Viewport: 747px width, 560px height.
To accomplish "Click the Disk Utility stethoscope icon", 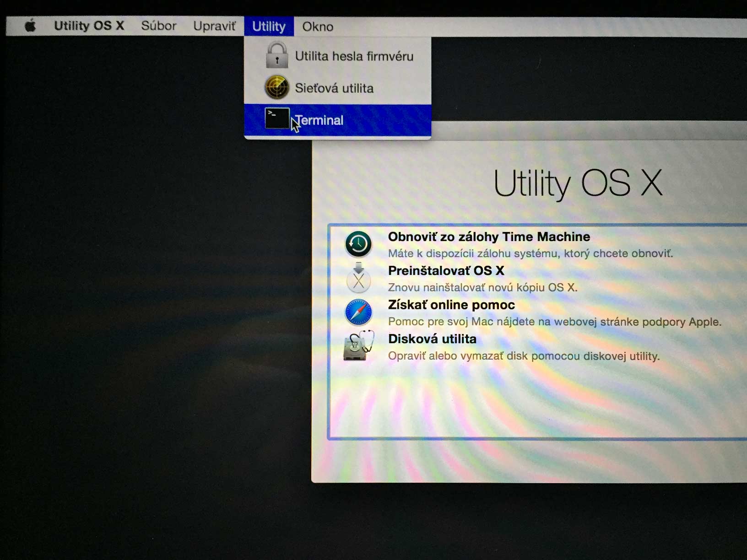I will coord(358,346).
